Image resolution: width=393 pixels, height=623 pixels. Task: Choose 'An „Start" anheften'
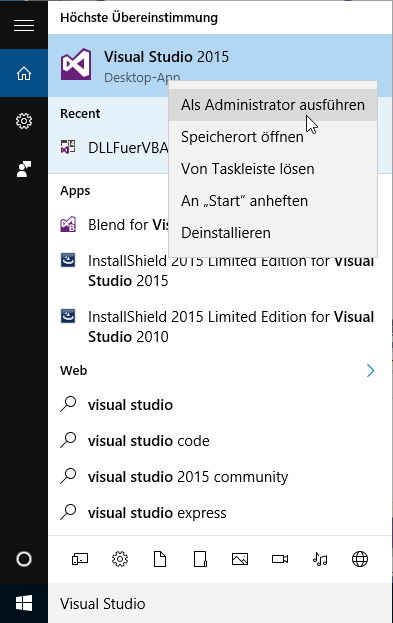[x=273, y=201]
